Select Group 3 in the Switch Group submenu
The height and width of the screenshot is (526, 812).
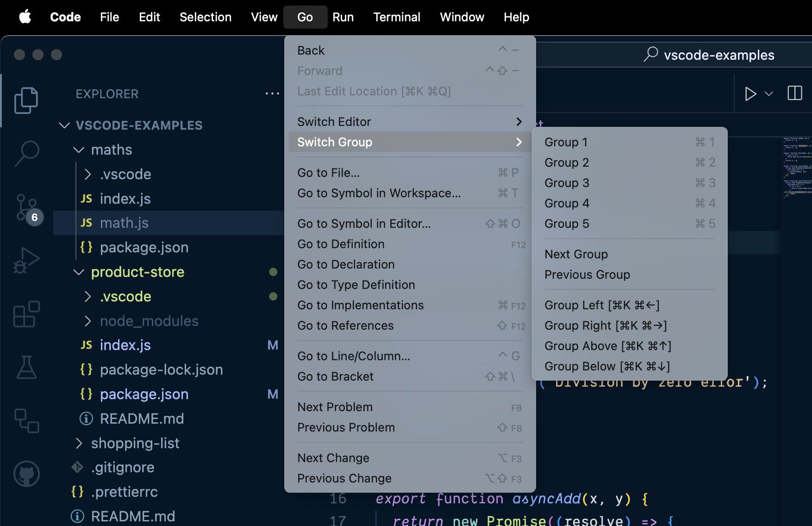(x=567, y=183)
